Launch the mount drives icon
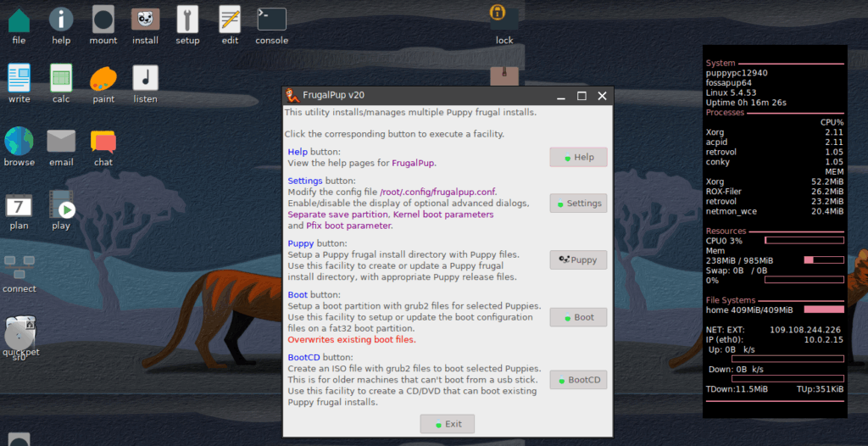The image size is (868, 446). tap(103, 20)
